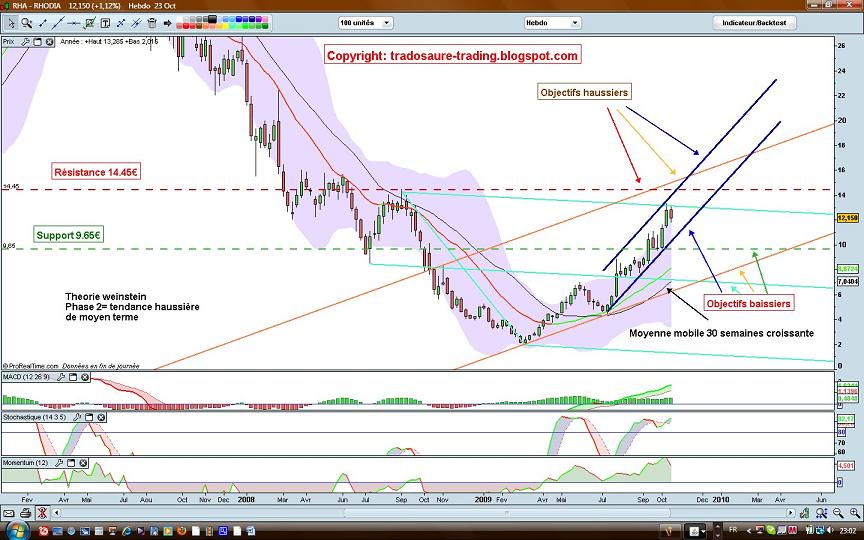The image size is (864, 540).
Task: Close the Momentum indicator panel
Action: click(83, 463)
